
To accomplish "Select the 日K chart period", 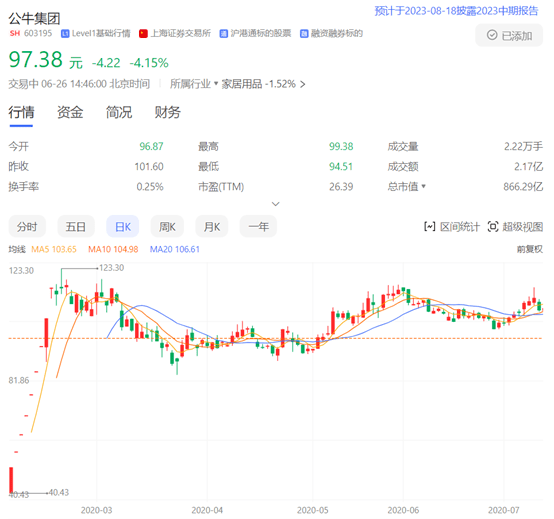I will 123,226.
